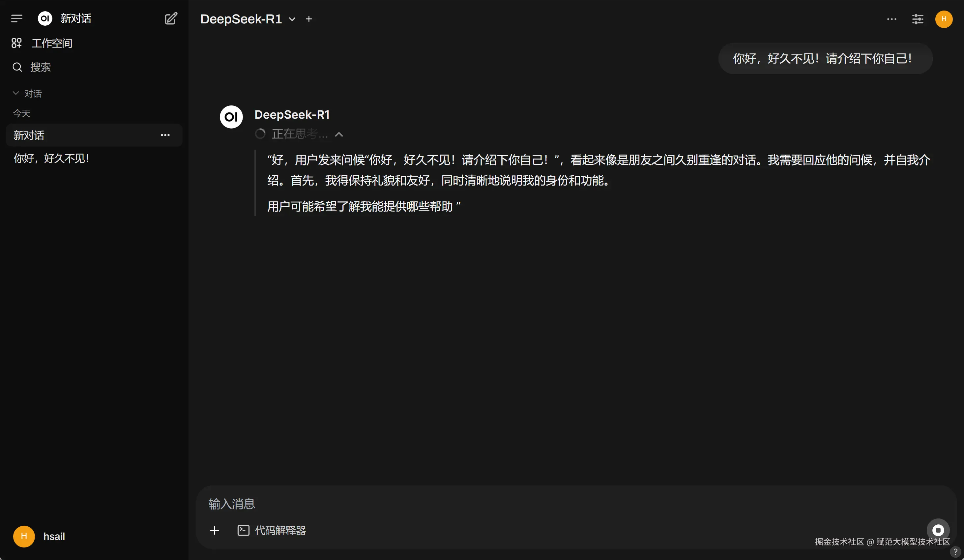Open chat controls with the sliders icon
964x560 pixels.
[918, 19]
